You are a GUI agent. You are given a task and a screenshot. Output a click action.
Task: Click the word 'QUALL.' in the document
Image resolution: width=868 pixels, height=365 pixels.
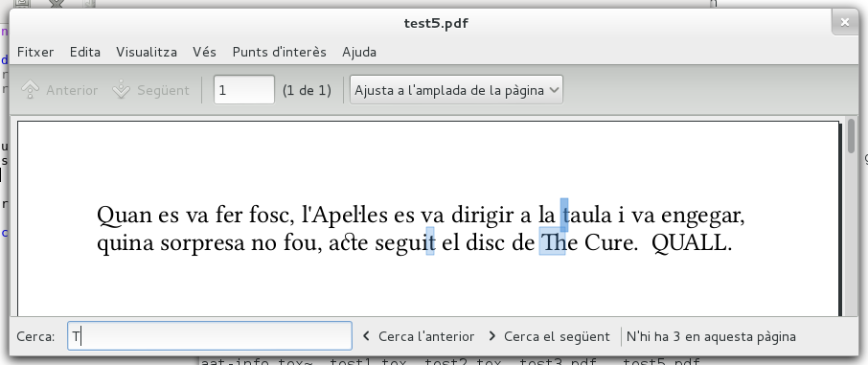[692, 242]
